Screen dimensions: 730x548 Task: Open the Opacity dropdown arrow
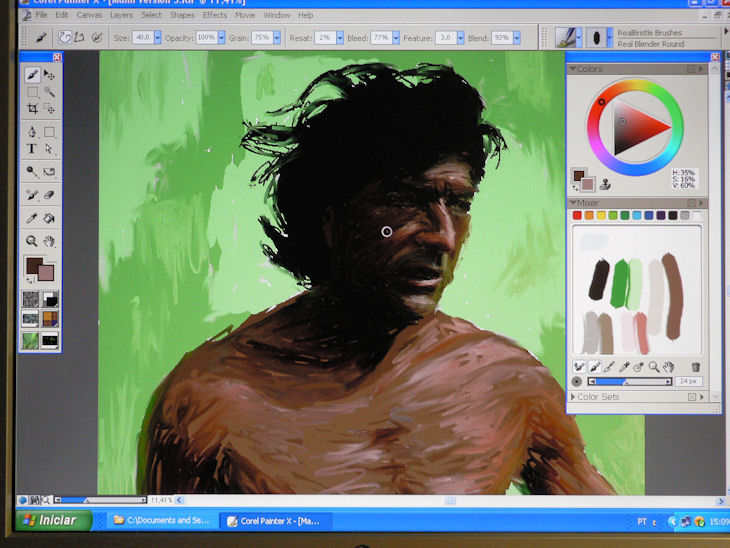(221, 37)
